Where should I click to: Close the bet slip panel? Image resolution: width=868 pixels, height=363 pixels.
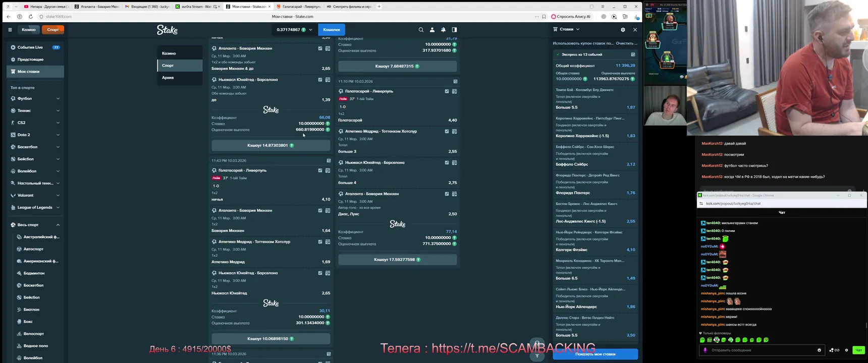[635, 30]
